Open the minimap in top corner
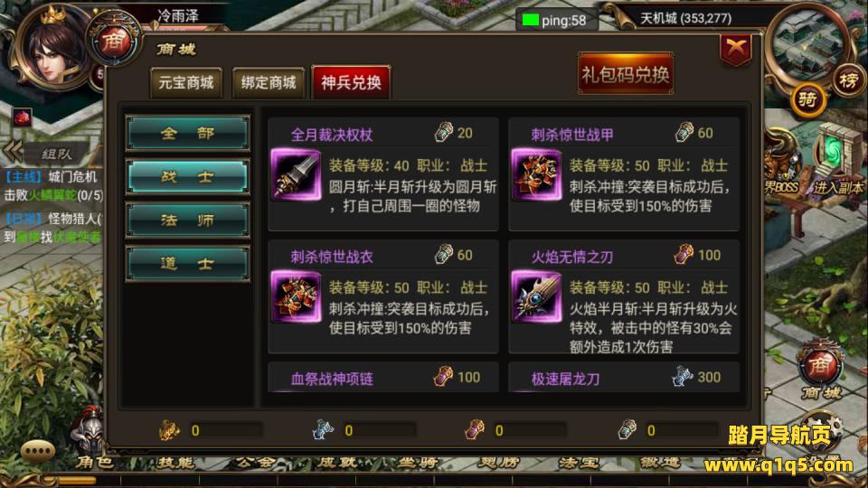Screen dimensions: 868x488 coord(810,47)
